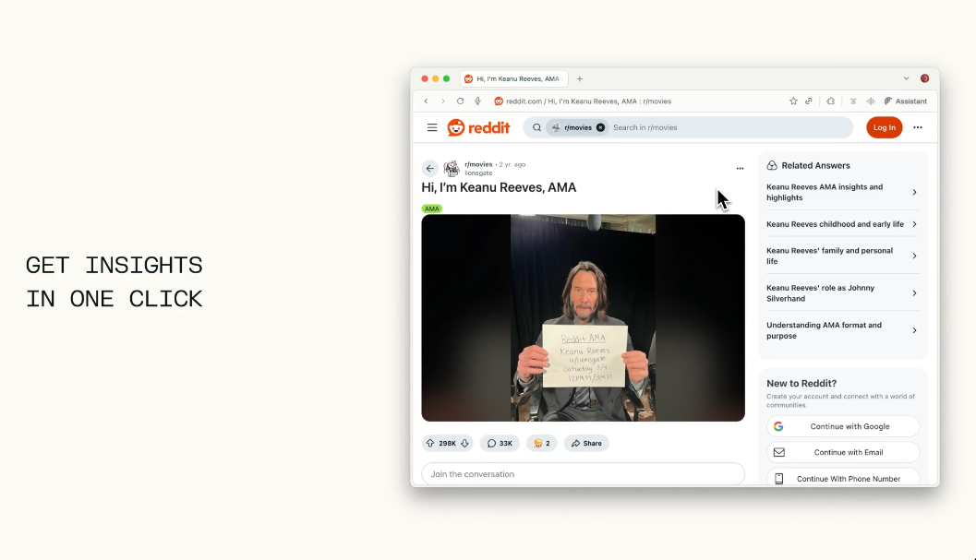The image size is (976, 560).
Task: Click the bookmark star icon in address bar
Action: pyautogui.click(x=793, y=101)
